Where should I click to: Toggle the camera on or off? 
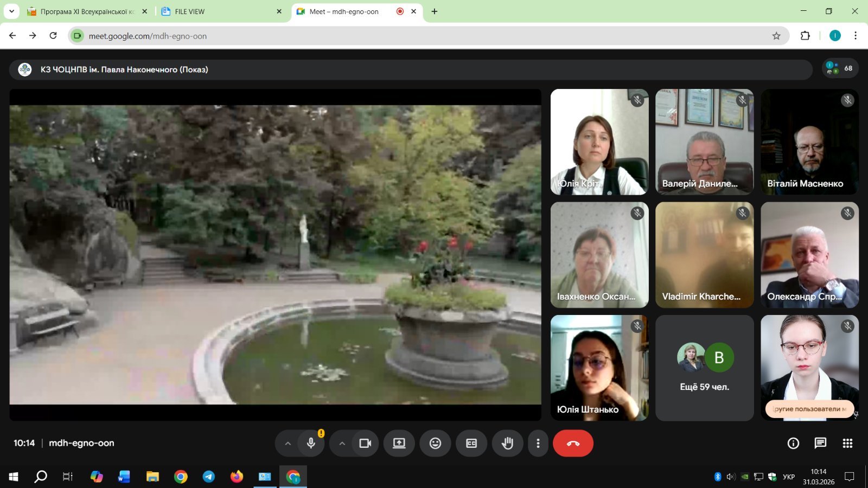(x=365, y=444)
